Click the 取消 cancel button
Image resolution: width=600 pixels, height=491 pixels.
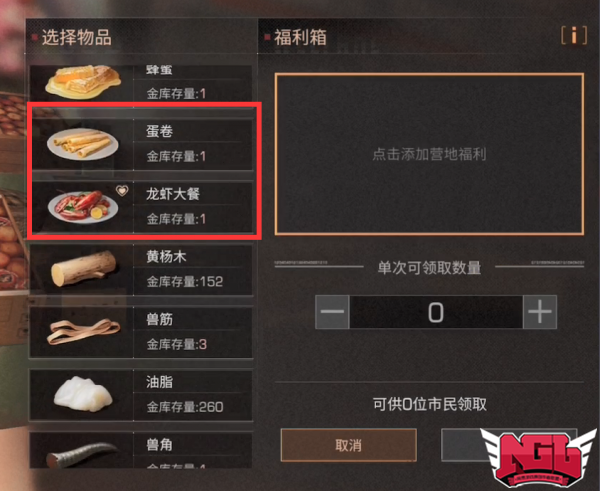pyautogui.click(x=349, y=445)
